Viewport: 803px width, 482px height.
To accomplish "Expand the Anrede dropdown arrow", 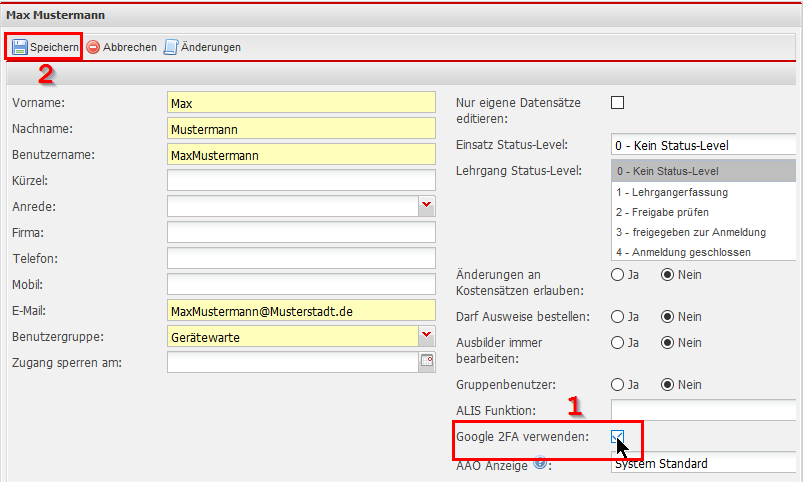I will click(x=427, y=206).
